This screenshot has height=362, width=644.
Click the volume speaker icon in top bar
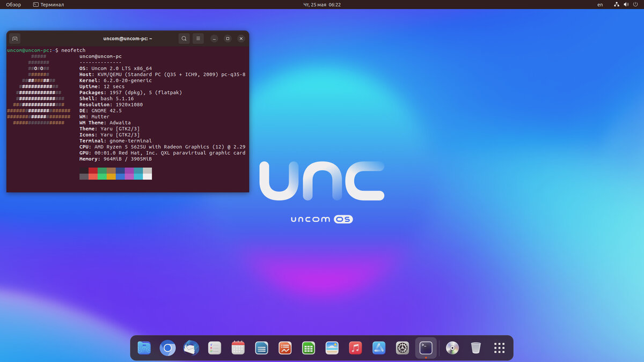[x=626, y=4]
